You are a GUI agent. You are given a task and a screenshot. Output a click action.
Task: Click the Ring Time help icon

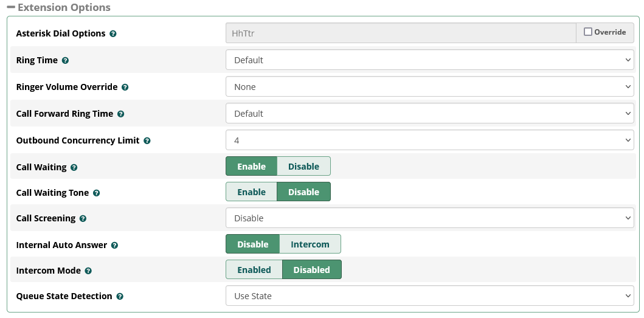(x=65, y=61)
